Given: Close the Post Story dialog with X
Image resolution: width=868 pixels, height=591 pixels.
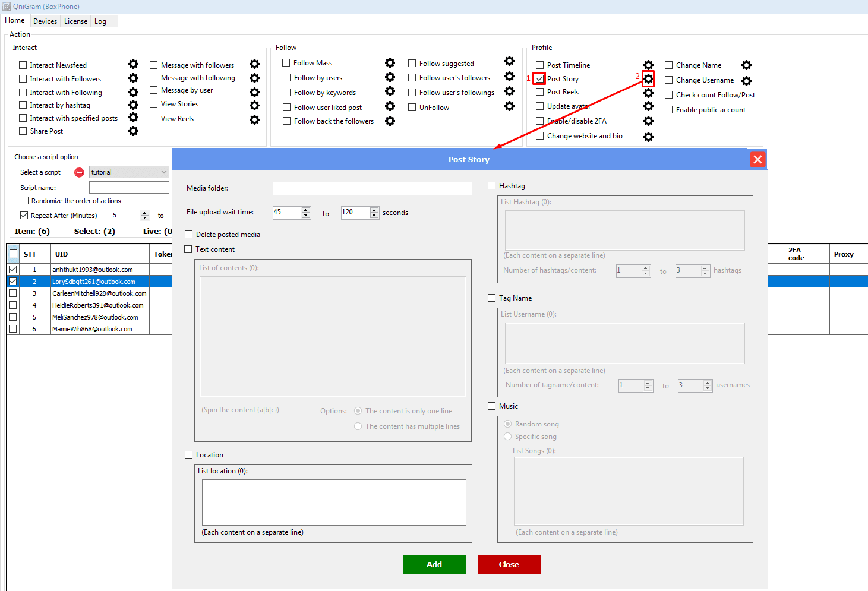Looking at the screenshot, I should (x=757, y=159).
